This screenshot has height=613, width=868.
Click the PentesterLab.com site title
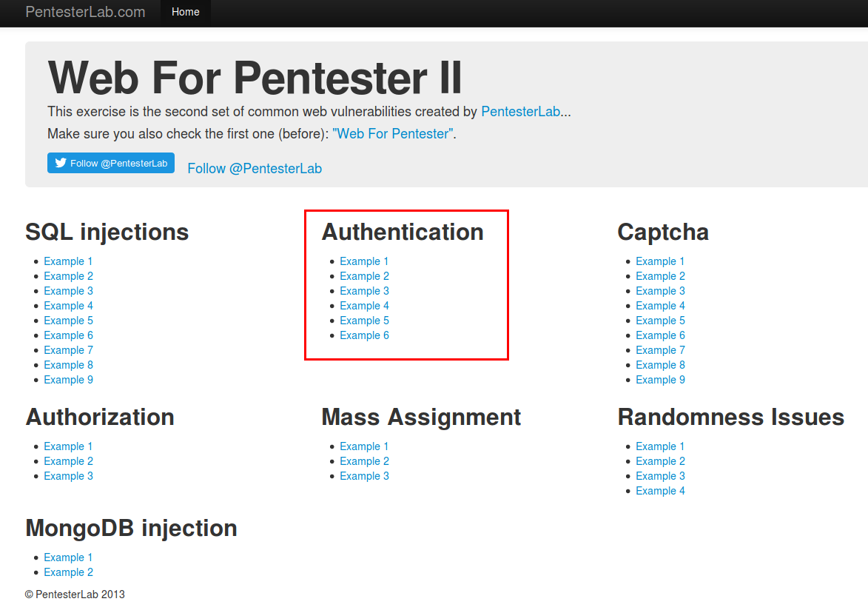(x=85, y=12)
